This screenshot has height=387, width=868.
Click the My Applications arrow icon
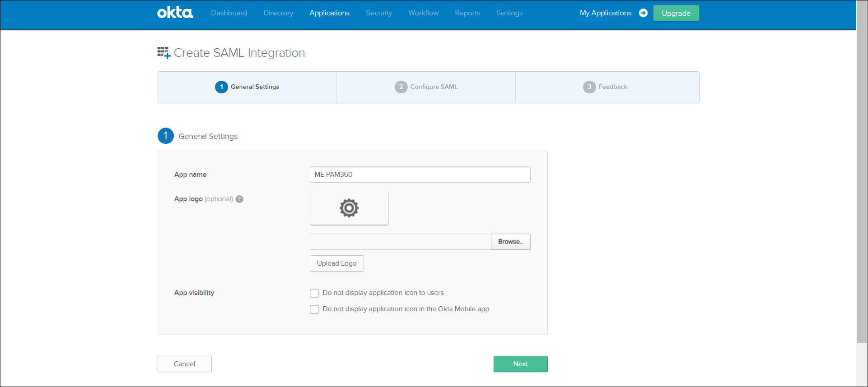643,13
